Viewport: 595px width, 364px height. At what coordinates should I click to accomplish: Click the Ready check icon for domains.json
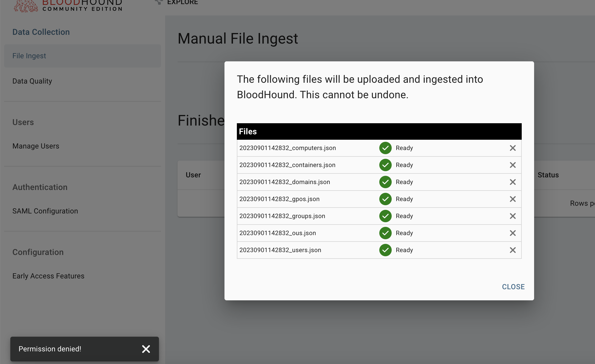385,182
